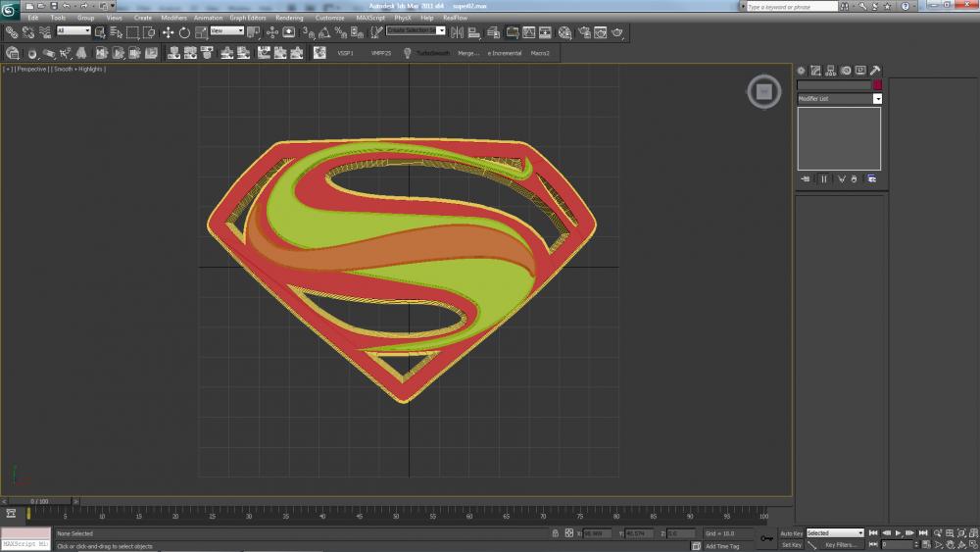Click the TurboSmooth toolbar button

(x=433, y=53)
